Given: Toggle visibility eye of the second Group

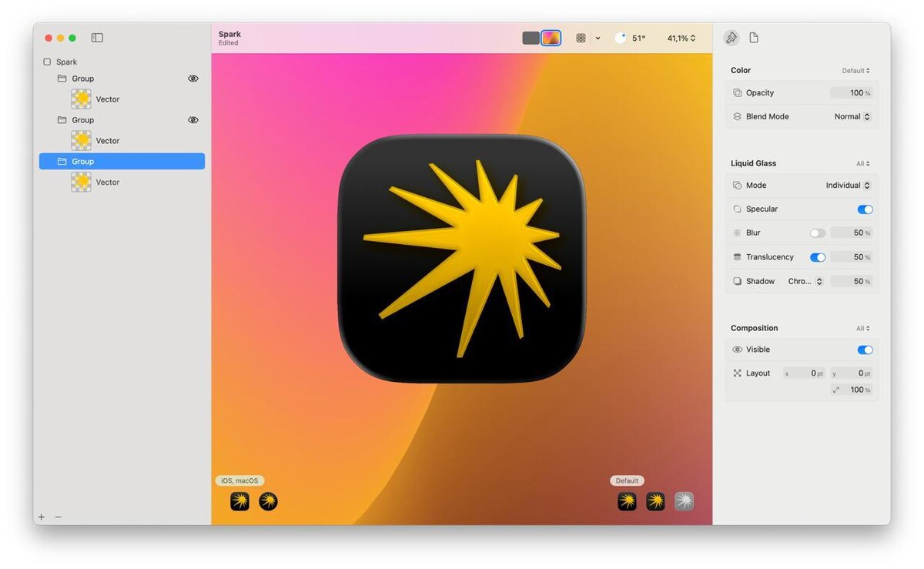Looking at the screenshot, I should [x=193, y=120].
